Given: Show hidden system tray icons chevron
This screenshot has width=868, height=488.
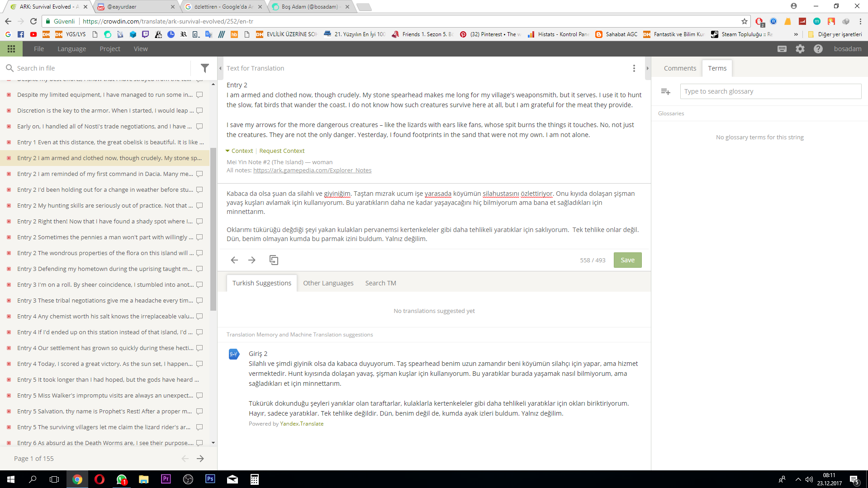Looking at the screenshot, I should click(798, 479).
